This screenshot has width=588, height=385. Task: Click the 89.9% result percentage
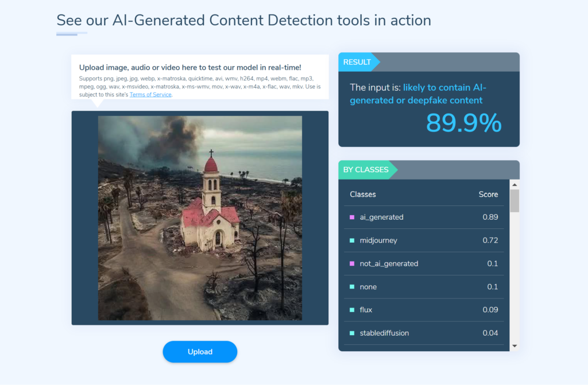coord(464,123)
